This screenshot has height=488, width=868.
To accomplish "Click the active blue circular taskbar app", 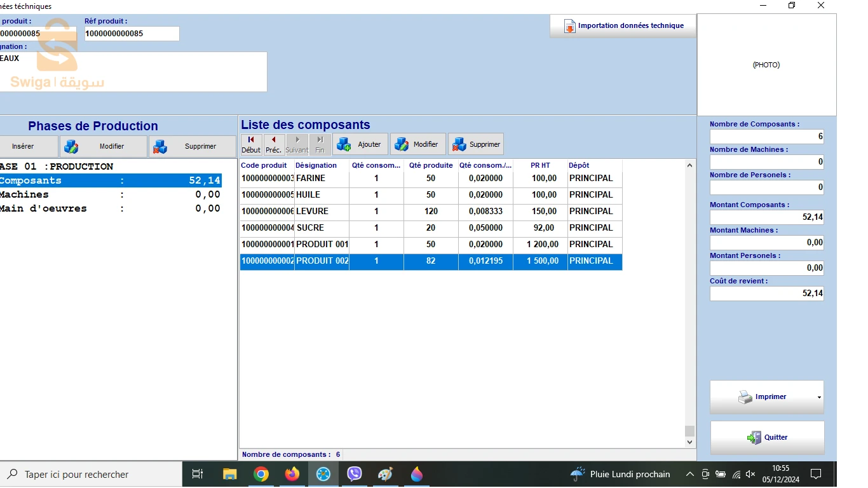I will (x=323, y=474).
